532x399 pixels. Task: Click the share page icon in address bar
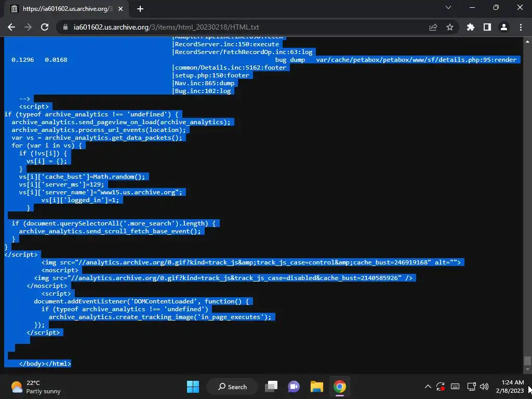point(433,27)
